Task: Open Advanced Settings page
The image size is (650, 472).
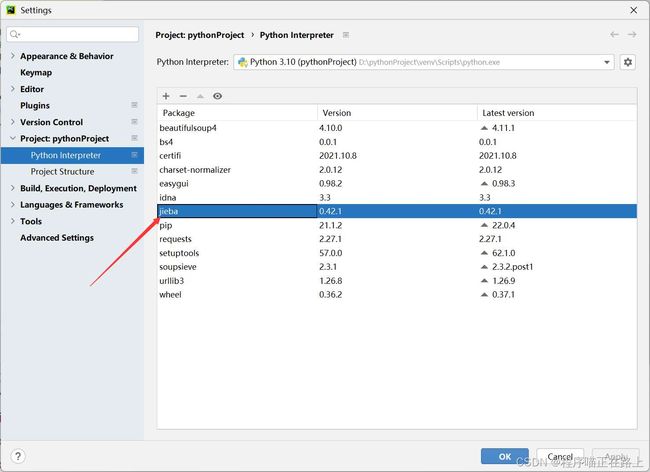Action: click(x=57, y=238)
